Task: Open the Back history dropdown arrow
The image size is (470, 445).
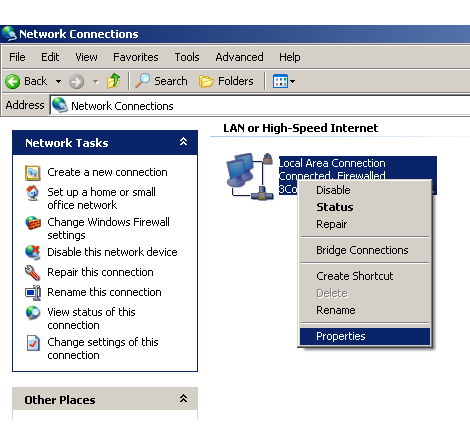Action: [58, 81]
